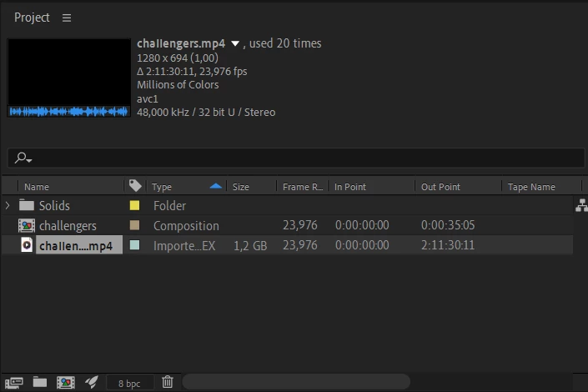This screenshot has width=588, height=392.
Task: Click the search magnifier icon dropdown
Action: pyautogui.click(x=23, y=158)
